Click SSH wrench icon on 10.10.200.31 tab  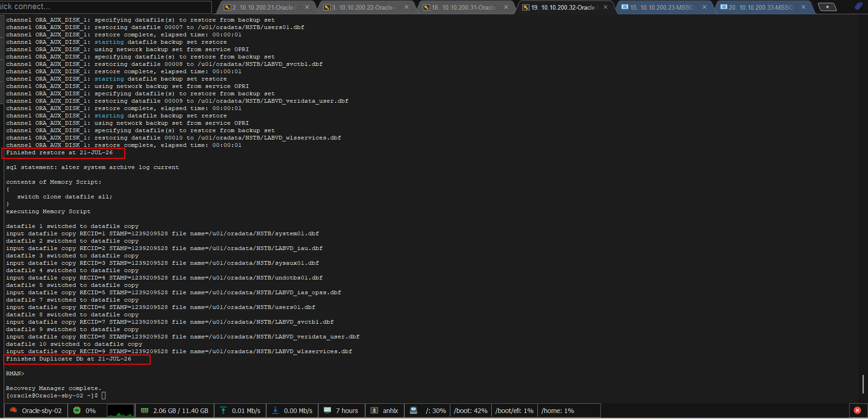click(x=426, y=7)
